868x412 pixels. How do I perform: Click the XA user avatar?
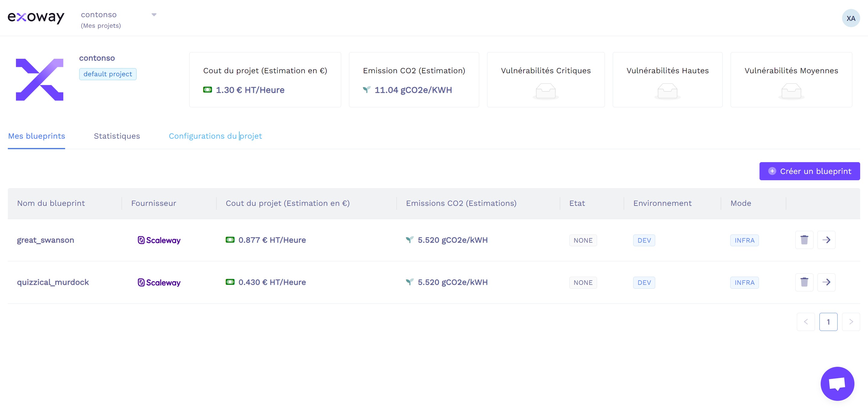tap(851, 18)
